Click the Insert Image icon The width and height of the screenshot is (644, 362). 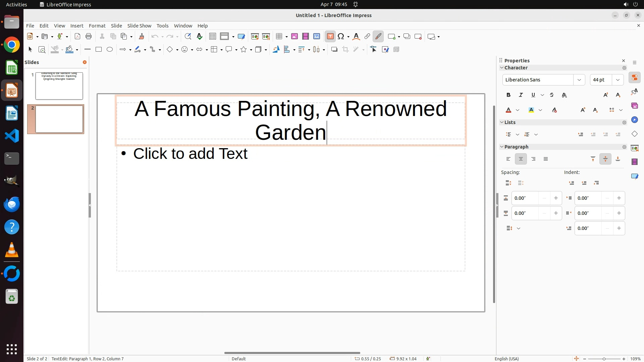[x=294, y=37]
